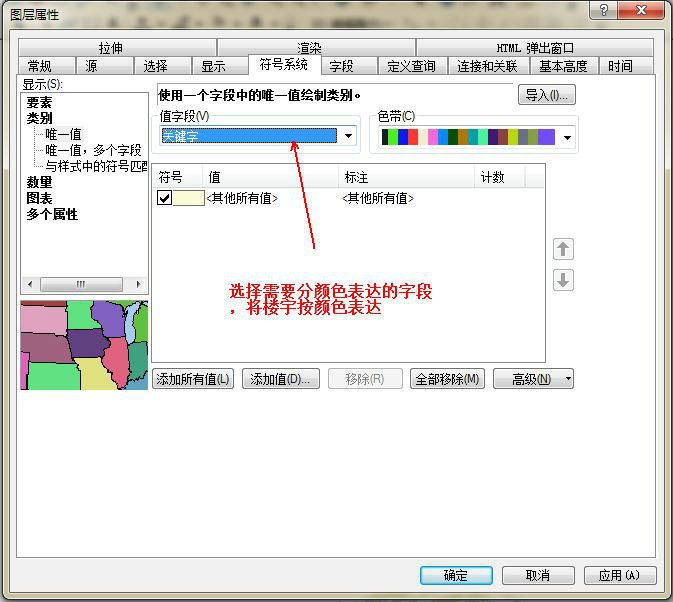The width and height of the screenshot is (673, 602).
Task: Switch to the 源 tab
Action: [x=104, y=66]
